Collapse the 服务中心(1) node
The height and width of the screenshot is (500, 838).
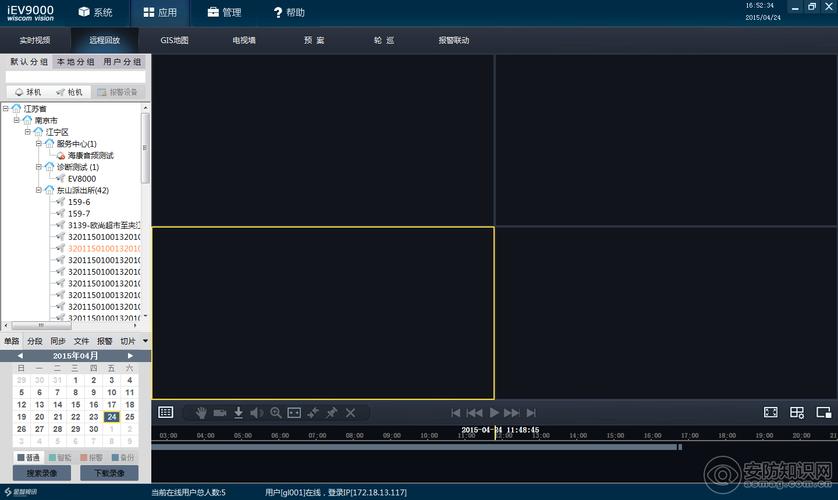[x=38, y=144]
